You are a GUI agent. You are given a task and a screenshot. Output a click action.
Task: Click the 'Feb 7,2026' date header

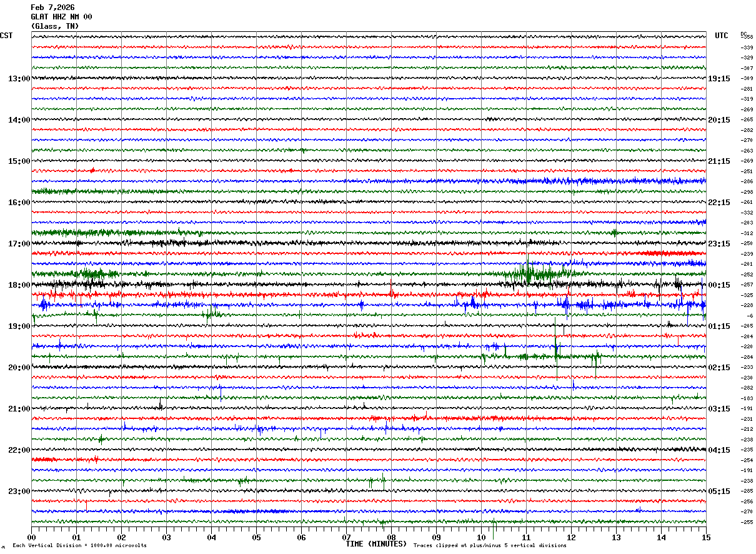52,8
